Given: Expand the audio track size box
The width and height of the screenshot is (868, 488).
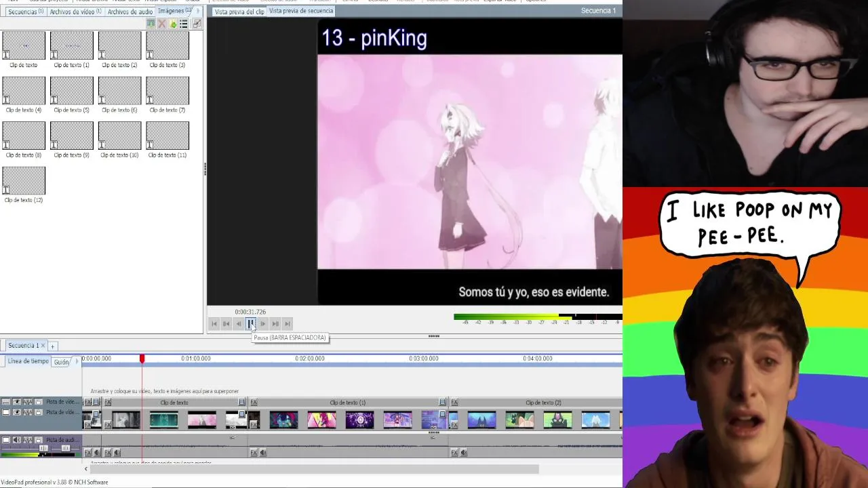Looking at the screenshot, I should tap(6, 440).
